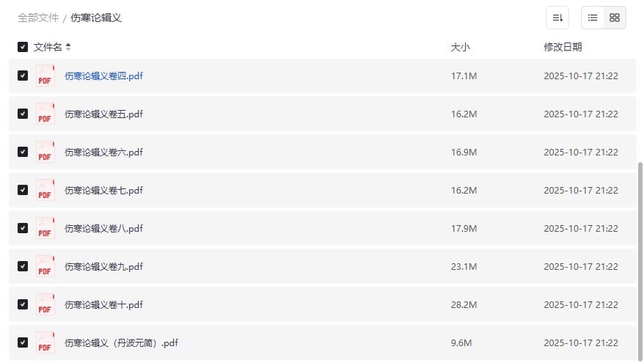Click PDF icon of 伤寒论辑义卷六.pdf
The width and height of the screenshot is (644, 363).
pyautogui.click(x=45, y=152)
